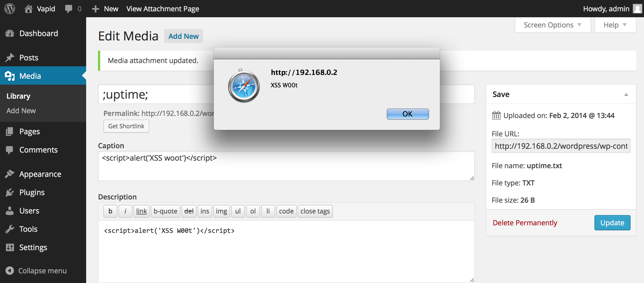The height and width of the screenshot is (283, 644).
Task: Open the Users menu label
Action: click(x=29, y=211)
